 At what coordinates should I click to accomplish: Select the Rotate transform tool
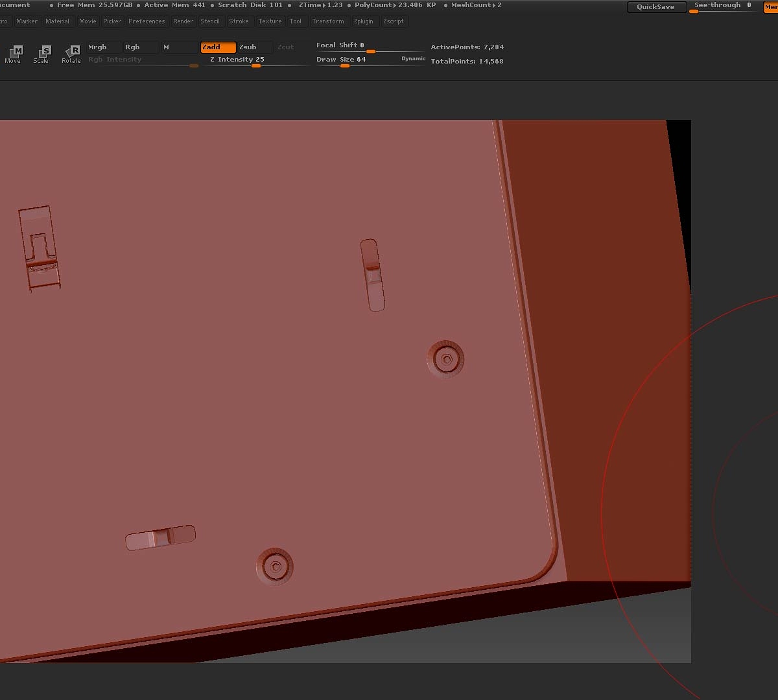coord(71,54)
